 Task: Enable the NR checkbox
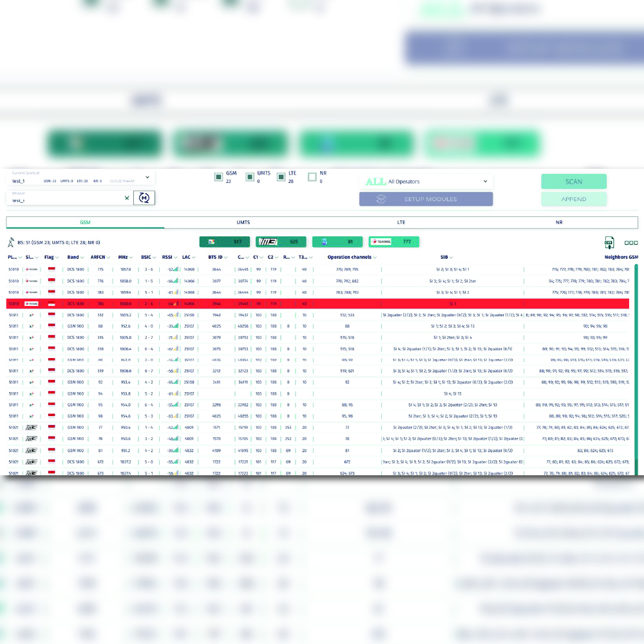(312, 176)
